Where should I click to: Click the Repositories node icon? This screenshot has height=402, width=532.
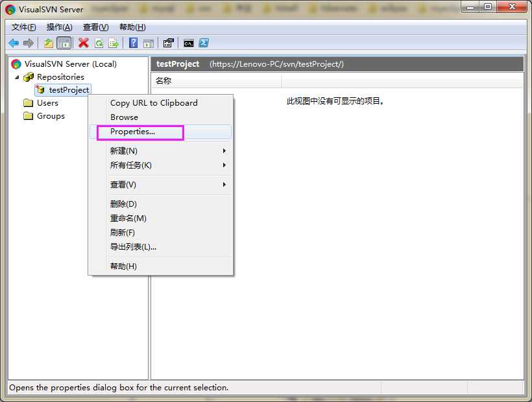pyautogui.click(x=29, y=77)
